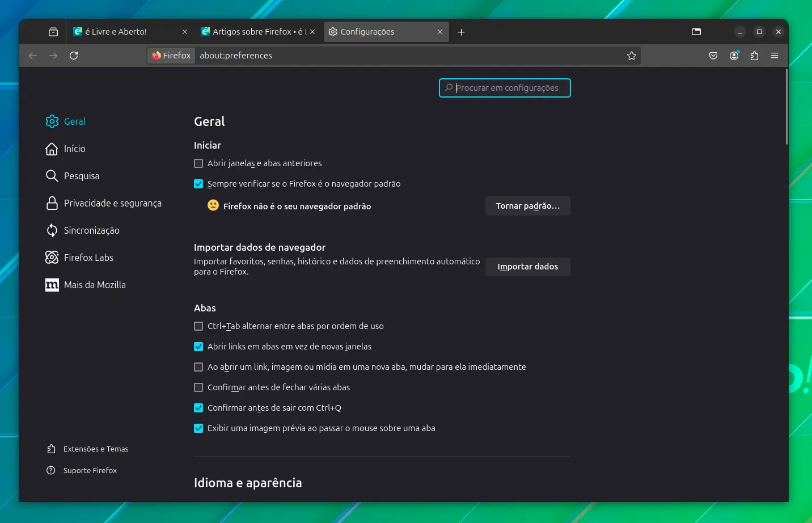Image resolution: width=812 pixels, height=523 pixels.
Task: Open the Privacidade e segurança category
Action: tap(113, 203)
